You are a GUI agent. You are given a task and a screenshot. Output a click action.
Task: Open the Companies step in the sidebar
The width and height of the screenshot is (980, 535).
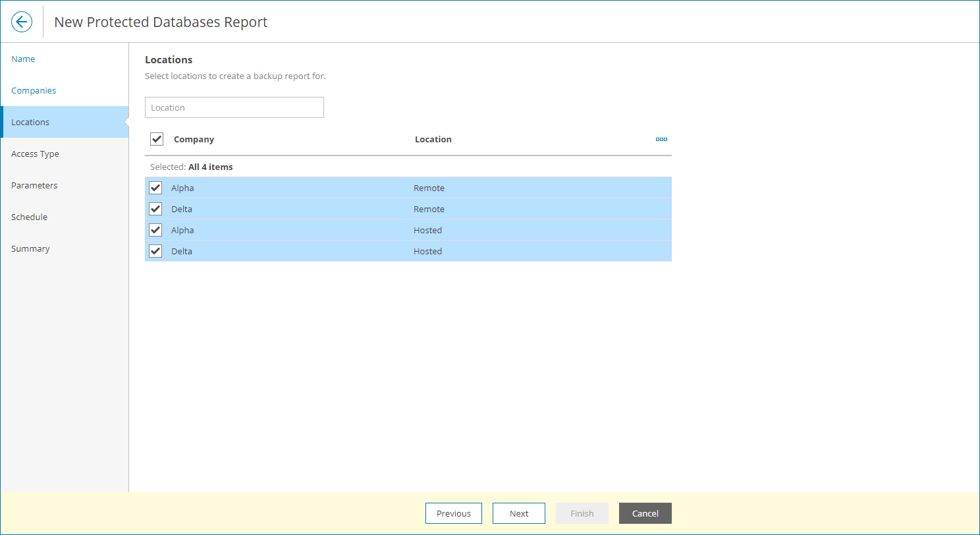[x=34, y=90]
